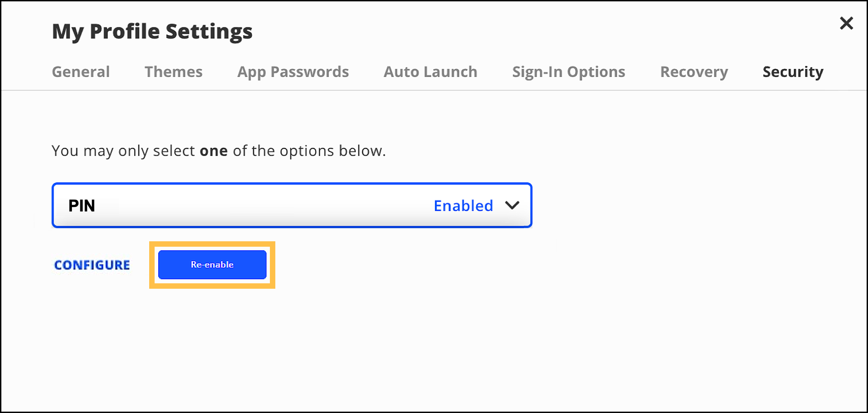Click the PIN label text
Screen dimensions: 868x413
click(82, 206)
